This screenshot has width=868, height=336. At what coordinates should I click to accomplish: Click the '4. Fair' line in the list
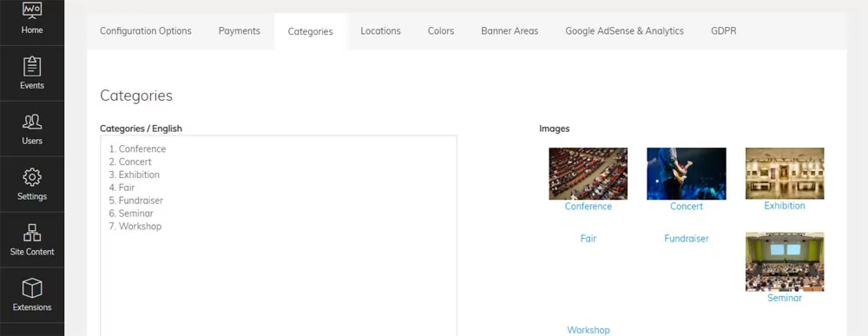pyautogui.click(x=122, y=188)
